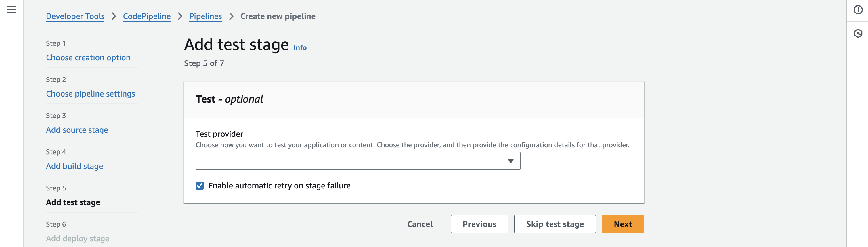Image resolution: width=868 pixels, height=247 pixels.
Task: Open the Pipelines breadcrumb link
Action: coord(205,16)
